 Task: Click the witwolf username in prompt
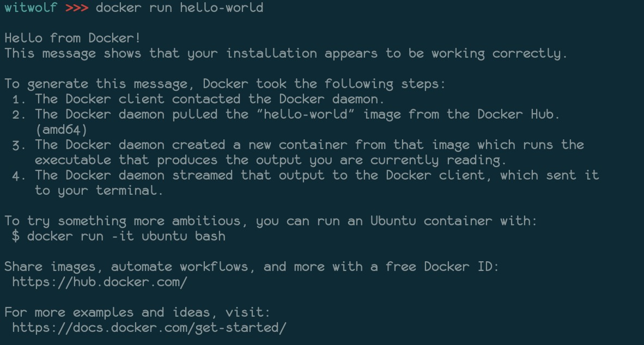(x=31, y=8)
